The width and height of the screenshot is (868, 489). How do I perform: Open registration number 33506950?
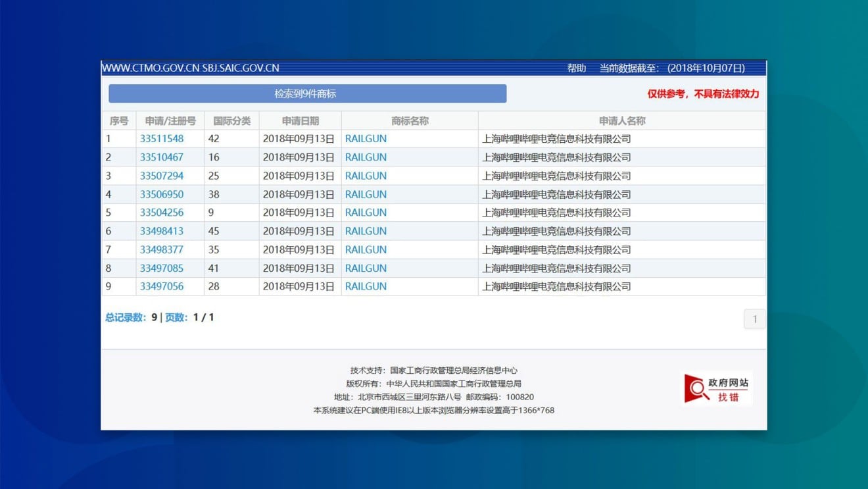pos(162,194)
